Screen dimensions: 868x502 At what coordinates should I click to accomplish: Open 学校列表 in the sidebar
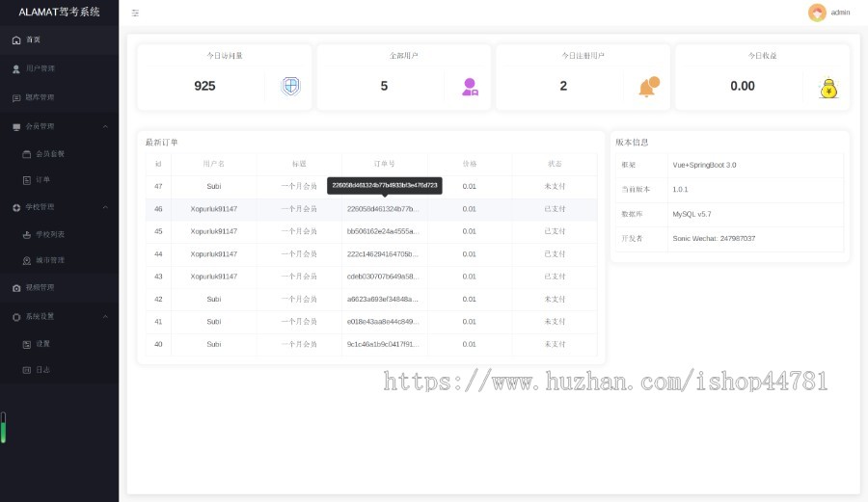coord(49,234)
